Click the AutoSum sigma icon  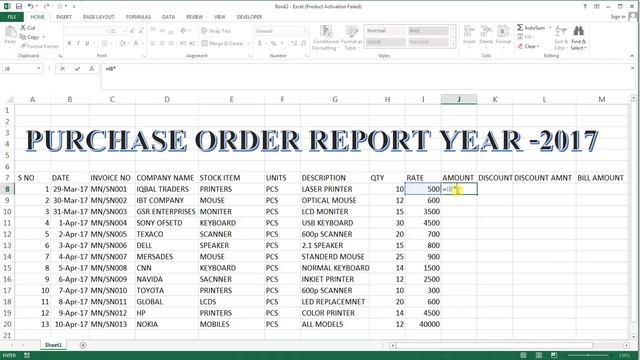pyautogui.click(x=520, y=27)
